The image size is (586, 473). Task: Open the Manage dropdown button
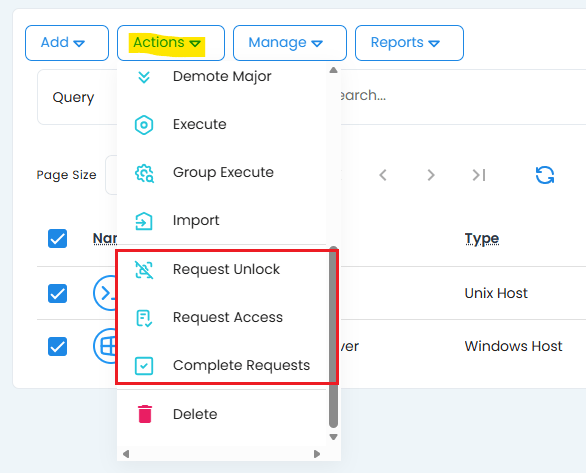290,43
